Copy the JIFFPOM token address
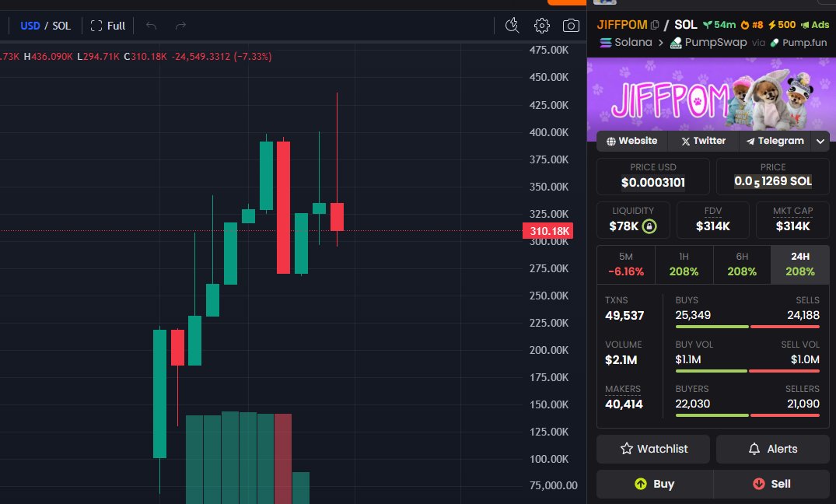The image size is (836, 504). pos(655,25)
